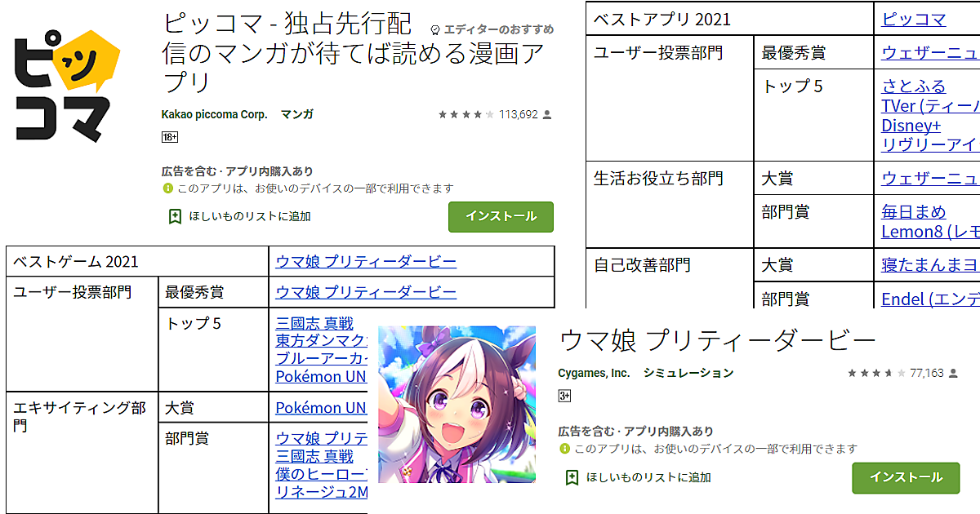
Task: Click the wishlist bookmark icon under Piccoma
Action: coord(174,216)
